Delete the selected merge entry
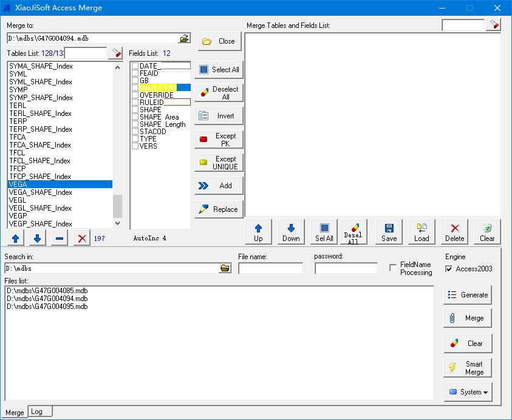The image size is (512, 420). point(454,232)
